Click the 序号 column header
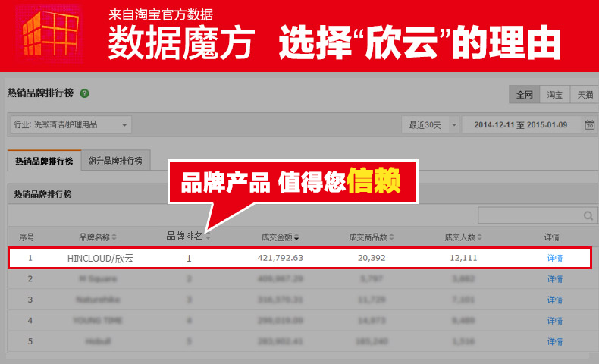The image size is (599, 364). (x=27, y=237)
